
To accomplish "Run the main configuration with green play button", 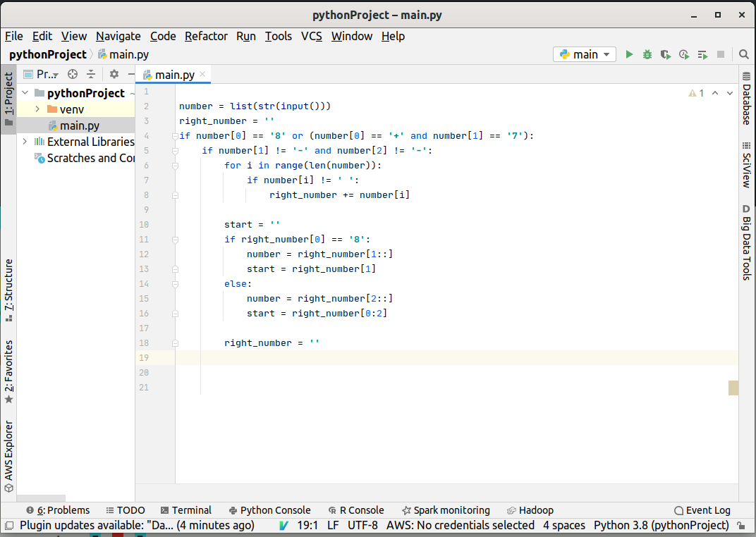I will point(629,54).
